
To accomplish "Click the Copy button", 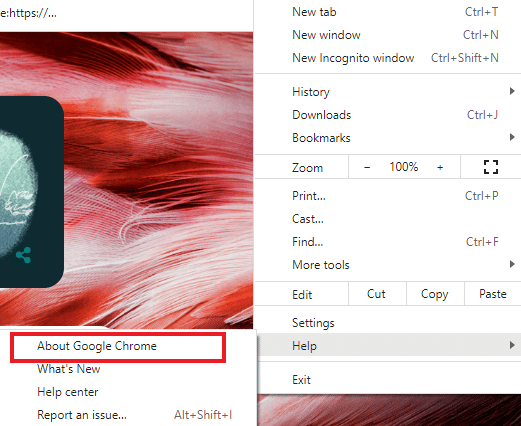I will (x=435, y=294).
